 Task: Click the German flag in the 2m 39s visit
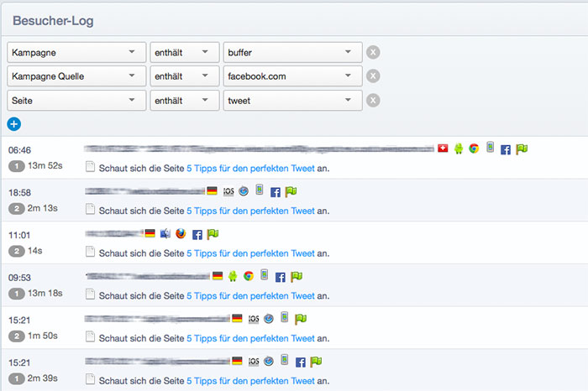click(x=237, y=361)
